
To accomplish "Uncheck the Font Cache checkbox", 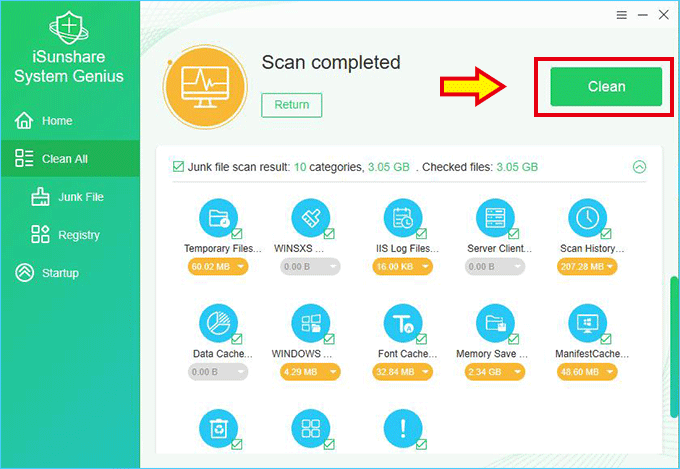I will pyautogui.click(x=422, y=339).
